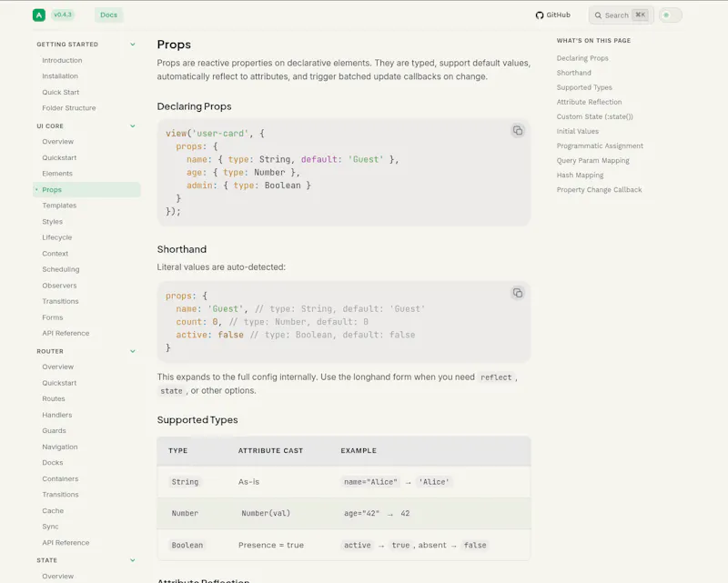Open the Guards sidebar item
This screenshot has width=728, height=583.
click(54, 431)
